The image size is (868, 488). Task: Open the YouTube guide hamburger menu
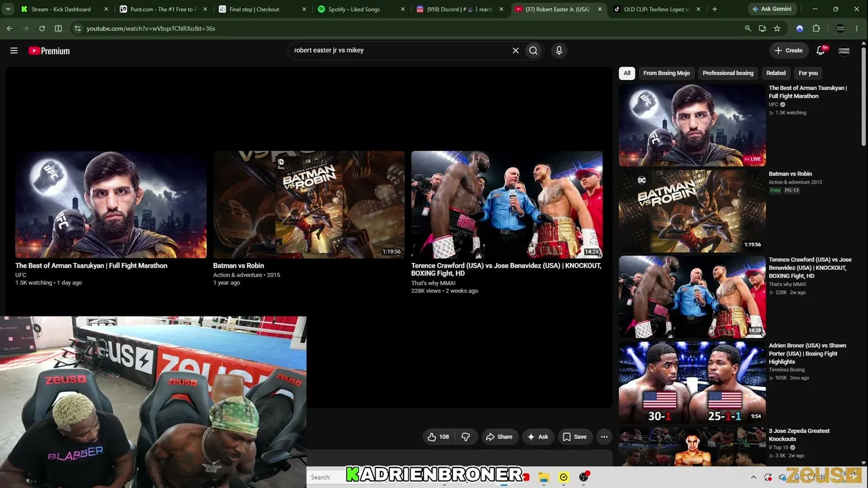[14, 50]
